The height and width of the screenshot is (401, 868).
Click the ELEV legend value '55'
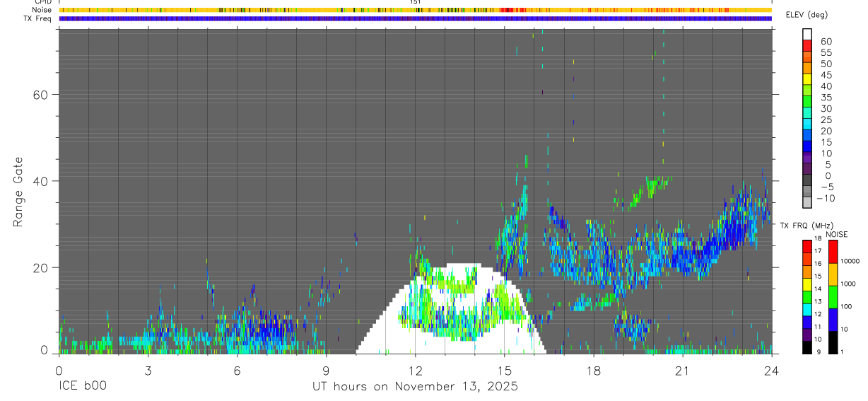pyautogui.click(x=826, y=53)
